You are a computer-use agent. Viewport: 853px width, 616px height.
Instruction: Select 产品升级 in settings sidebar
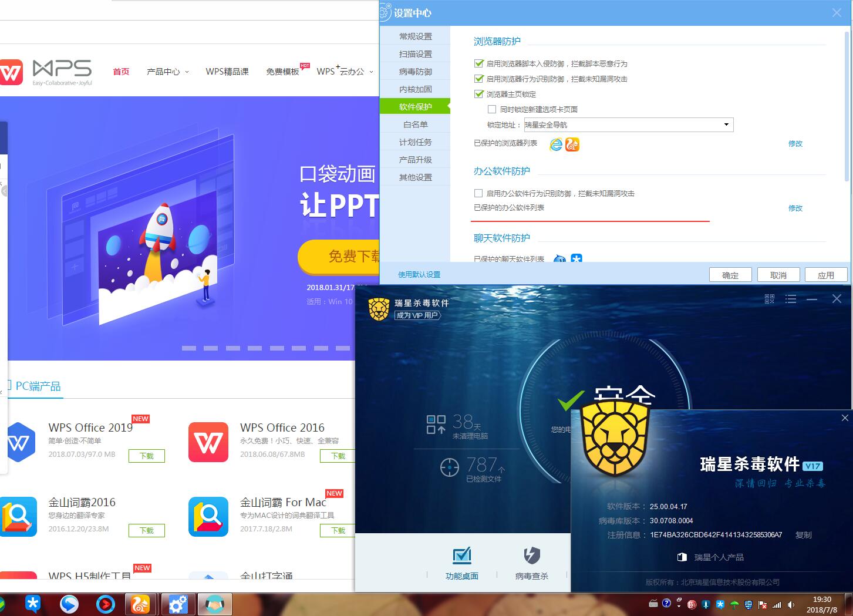pos(415,160)
